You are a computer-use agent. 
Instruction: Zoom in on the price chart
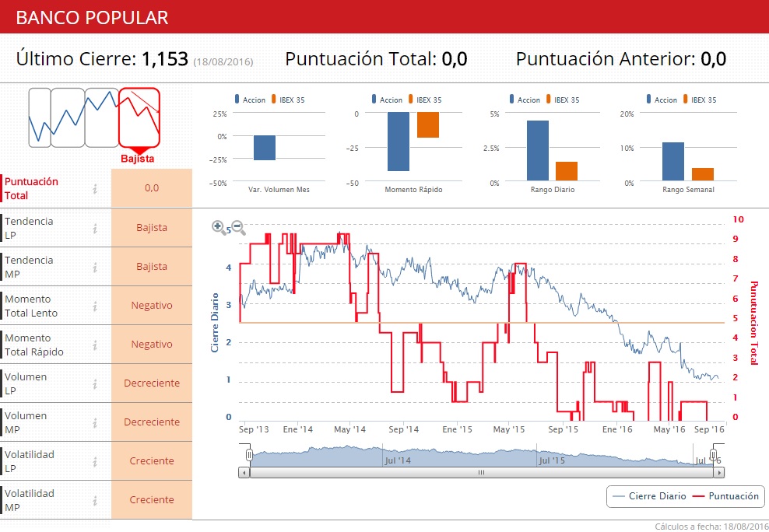coord(219,227)
